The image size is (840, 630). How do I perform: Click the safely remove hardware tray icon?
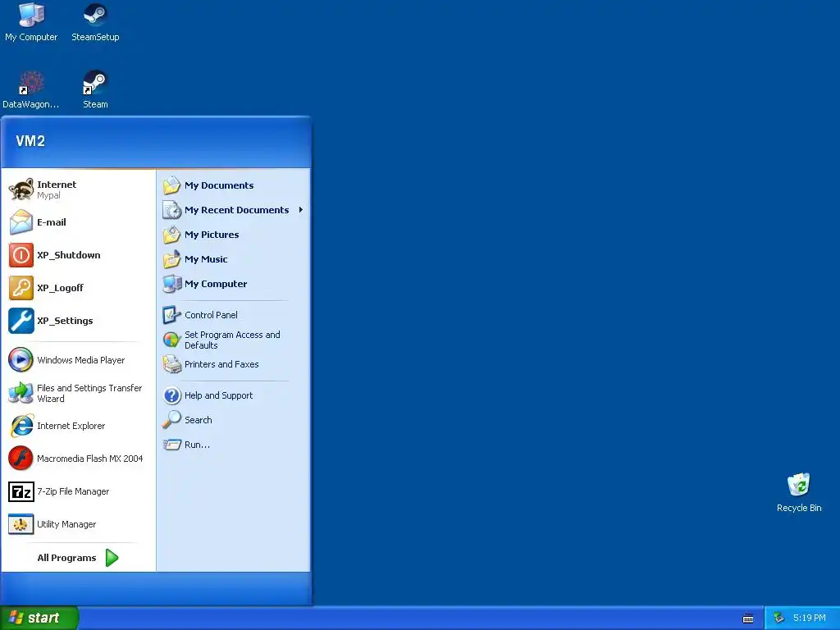tap(779, 618)
